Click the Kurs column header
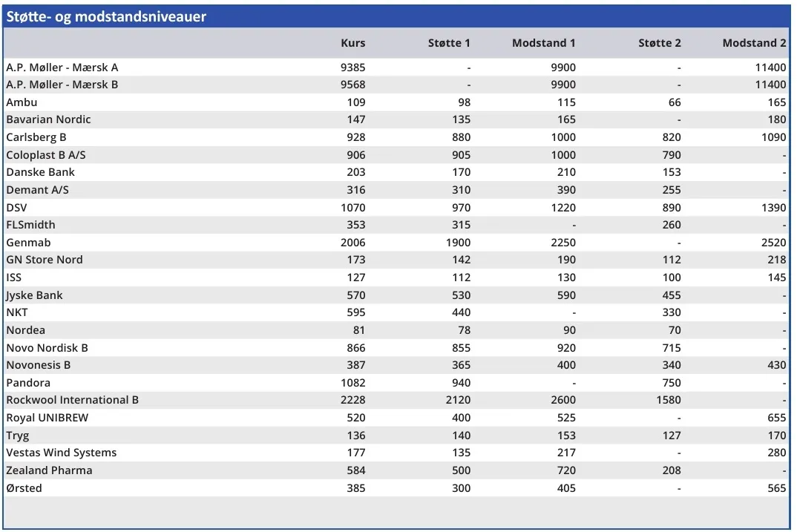Screen dimensions: 797x532 tap(352, 43)
